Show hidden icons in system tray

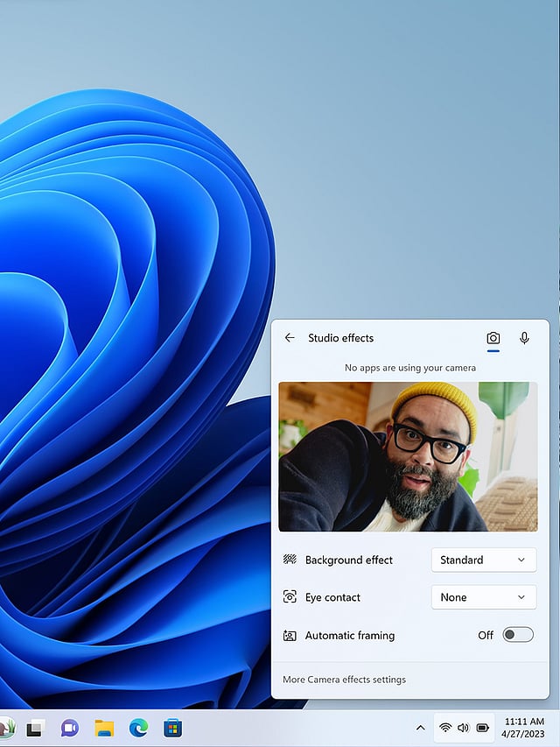(420, 728)
